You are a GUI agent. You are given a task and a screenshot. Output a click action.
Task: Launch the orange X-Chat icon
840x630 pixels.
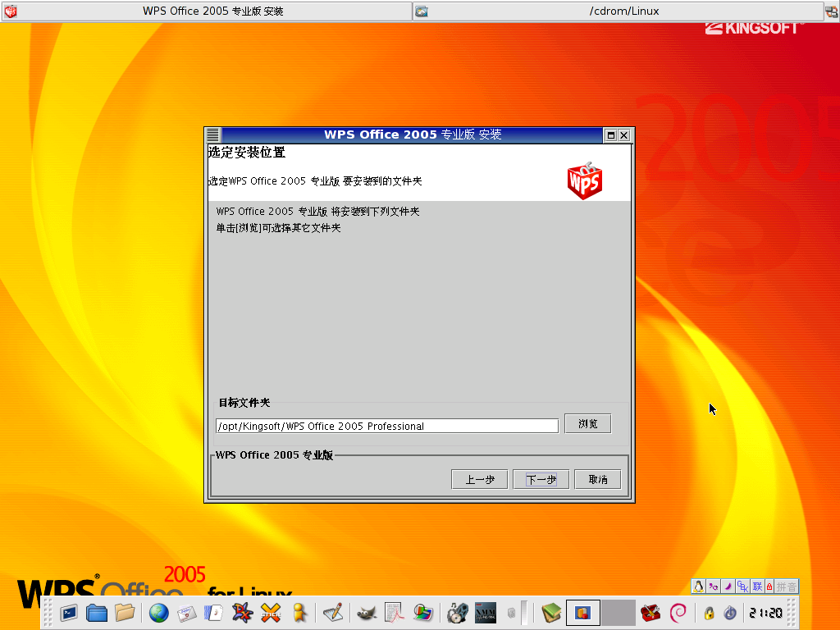tap(271, 612)
